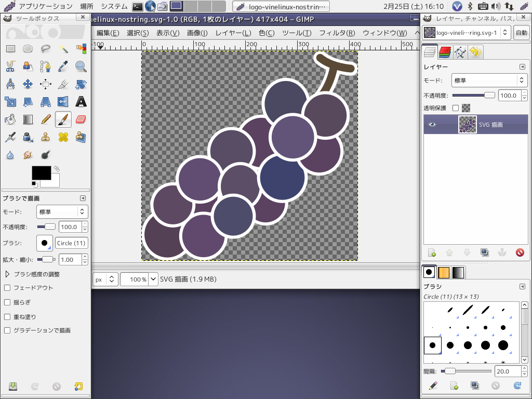Open the px unit selector
Viewport: 532px width, 399px height.
[105, 279]
